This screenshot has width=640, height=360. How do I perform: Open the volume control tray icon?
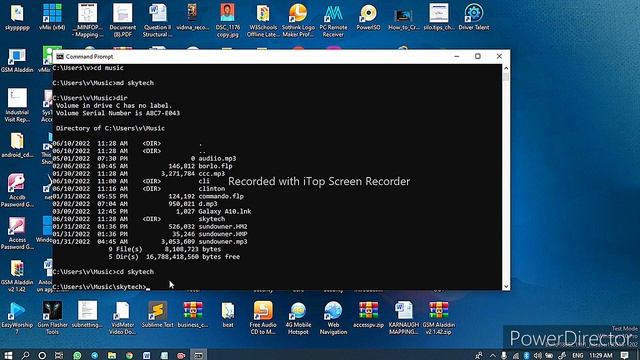(538, 356)
